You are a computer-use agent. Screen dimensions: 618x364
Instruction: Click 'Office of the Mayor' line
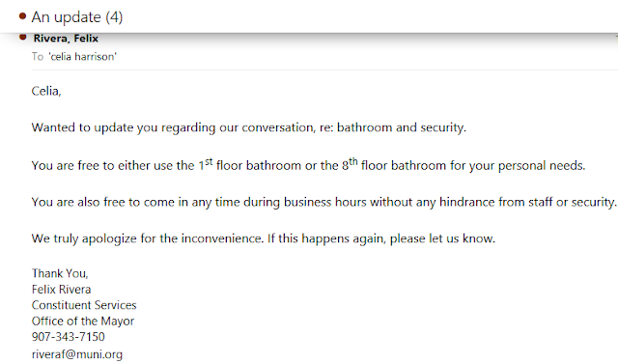point(83,322)
